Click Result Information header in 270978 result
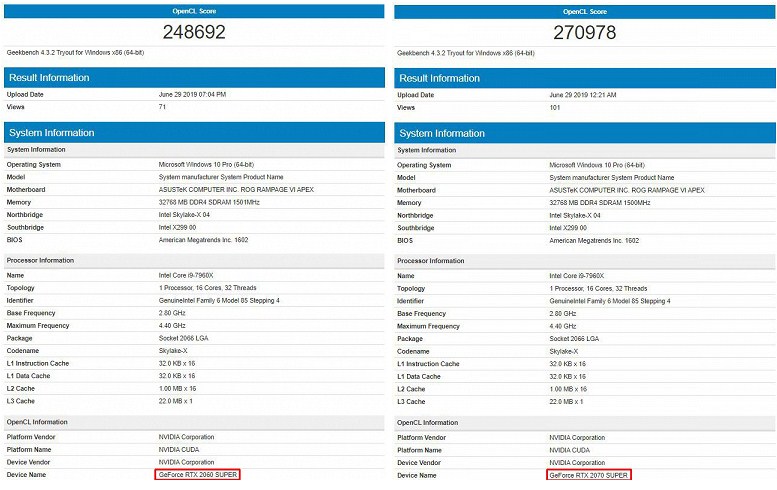 pos(585,78)
